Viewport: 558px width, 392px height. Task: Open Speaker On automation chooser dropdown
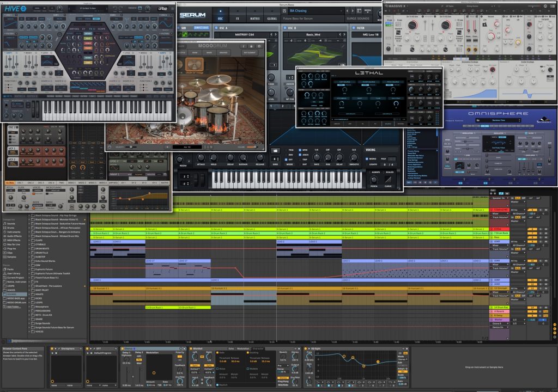[501, 198]
